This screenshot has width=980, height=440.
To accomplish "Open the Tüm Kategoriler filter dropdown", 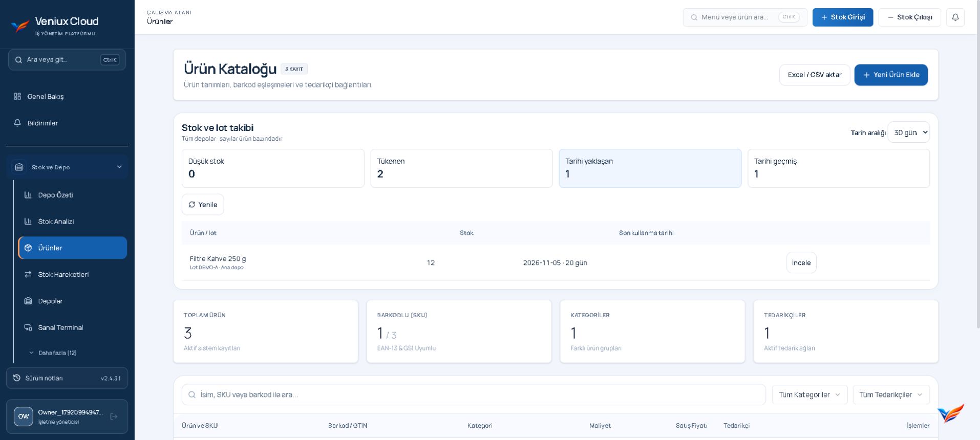I will point(809,394).
